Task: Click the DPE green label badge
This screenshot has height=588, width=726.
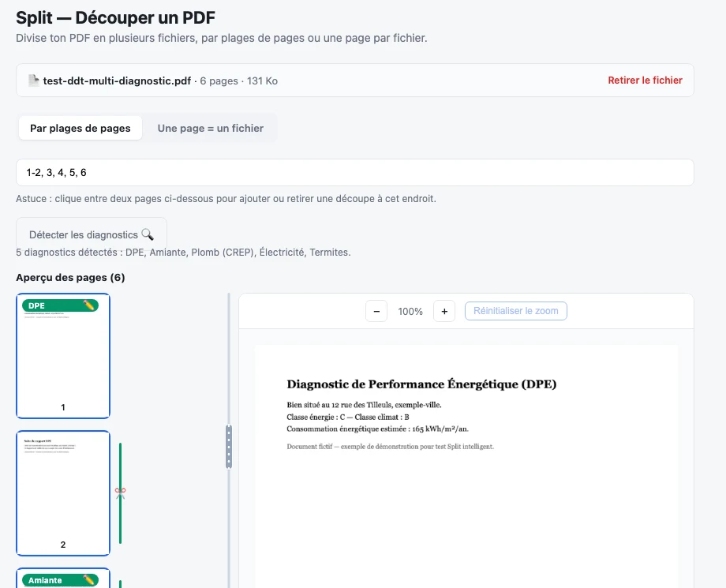Action: click(60, 305)
